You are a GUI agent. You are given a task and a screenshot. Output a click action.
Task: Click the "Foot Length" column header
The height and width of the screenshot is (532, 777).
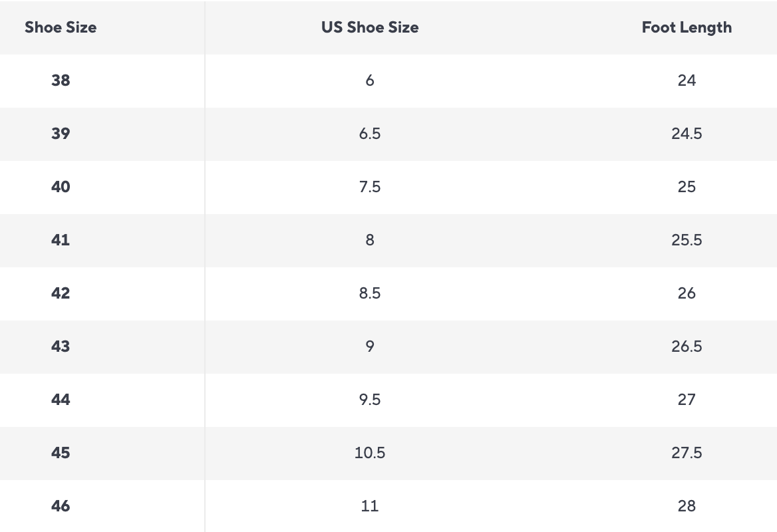click(x=687, y=27)
